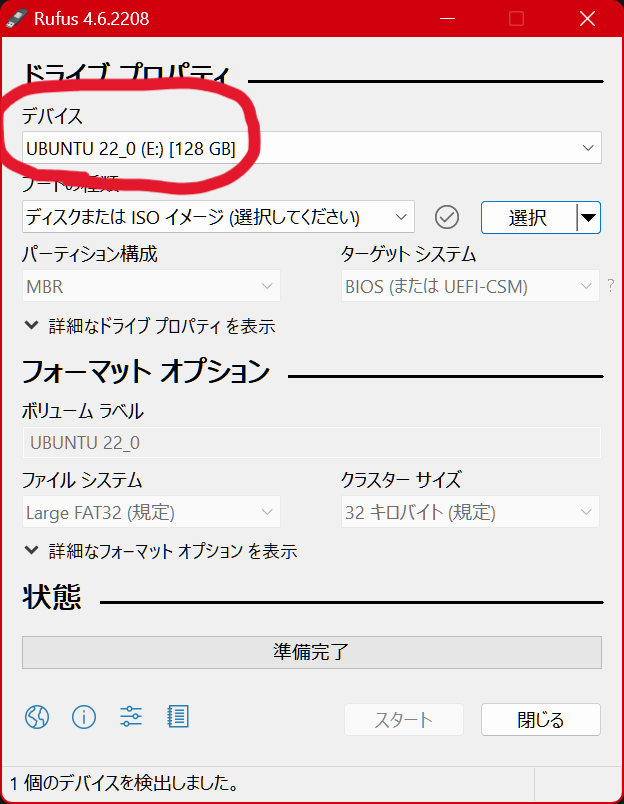Expand 詳細なドライブ プロパティを表示
This screenshot has width=624, height=804.
[x=150, y=326]
